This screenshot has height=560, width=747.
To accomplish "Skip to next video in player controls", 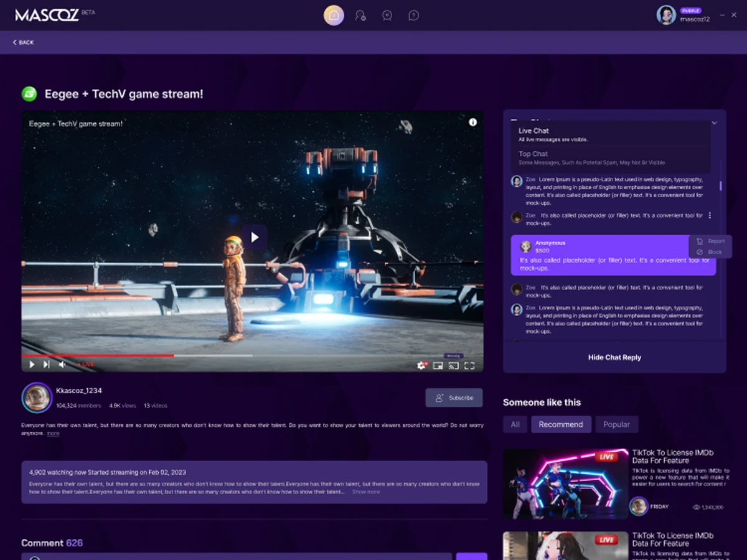I will pos(47,365).
